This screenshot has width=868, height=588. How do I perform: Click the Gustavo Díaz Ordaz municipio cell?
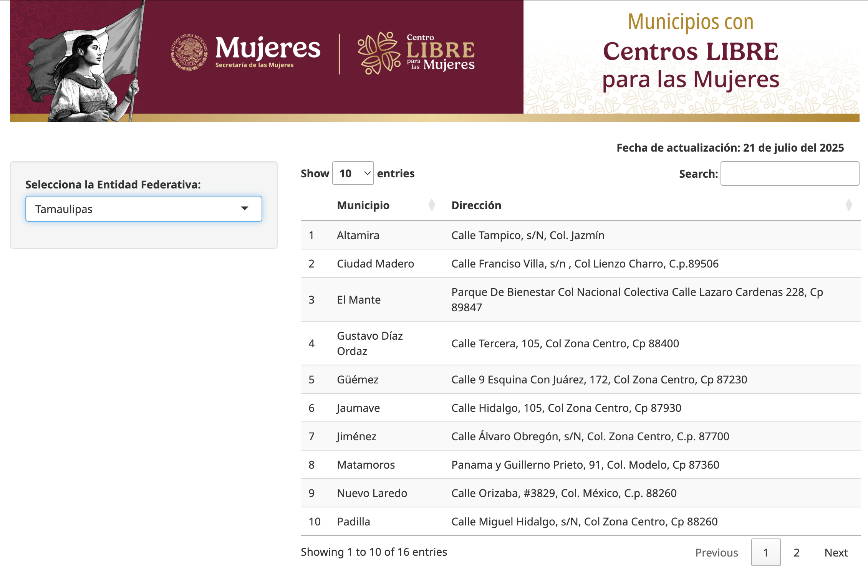(x=370, y=344)
